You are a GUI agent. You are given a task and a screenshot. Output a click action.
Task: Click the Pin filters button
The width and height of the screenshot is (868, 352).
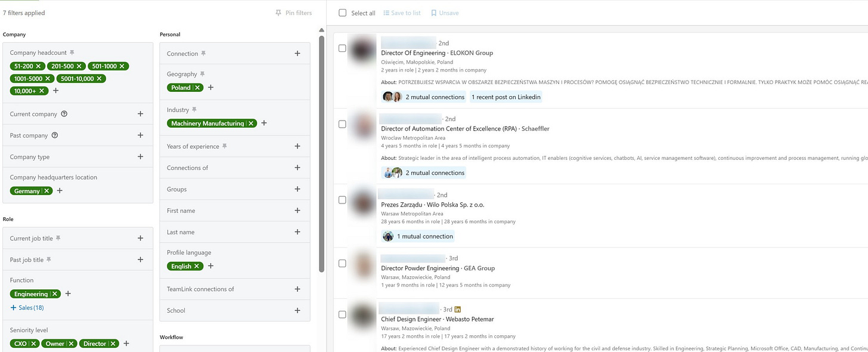click(x=293, y=13)
